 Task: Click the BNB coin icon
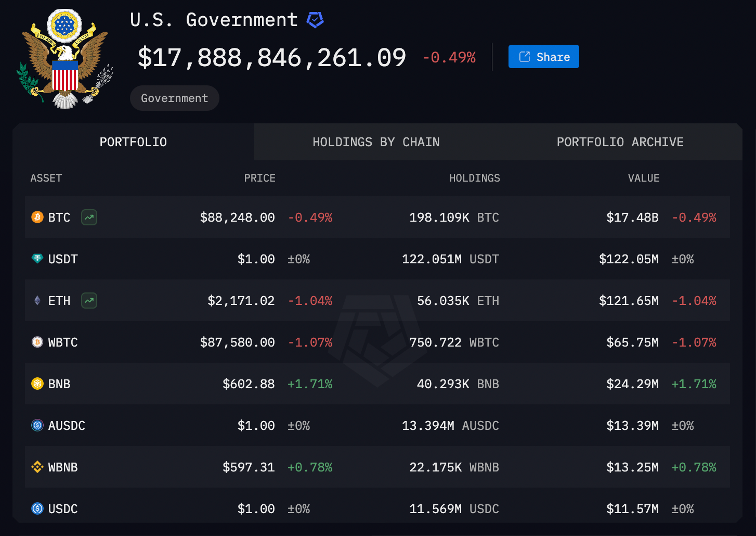[x=37, y=384]
